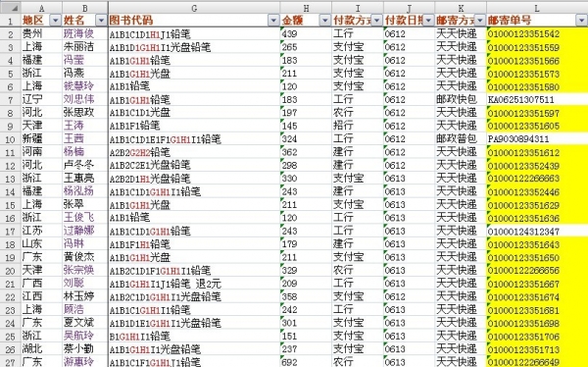Select cell KA06251307511
This screenshot has height=367, width=588.
click(537, 99)
